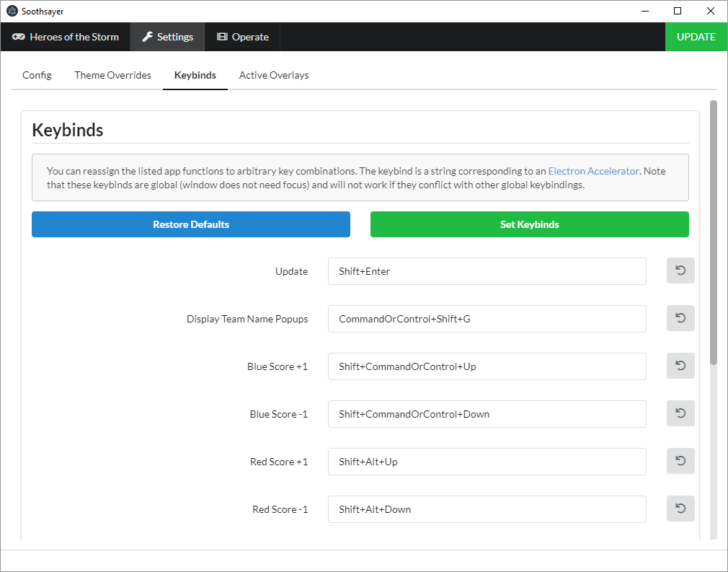
Task: Reset the Red Score -1 keybind
Action: pyautogui.click(x=680, y=509)
